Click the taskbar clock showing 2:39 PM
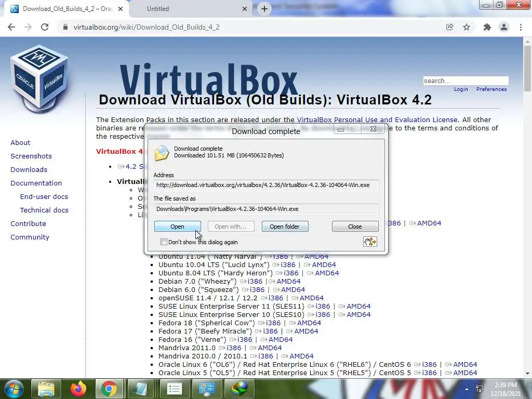 [x=506, y=389]
